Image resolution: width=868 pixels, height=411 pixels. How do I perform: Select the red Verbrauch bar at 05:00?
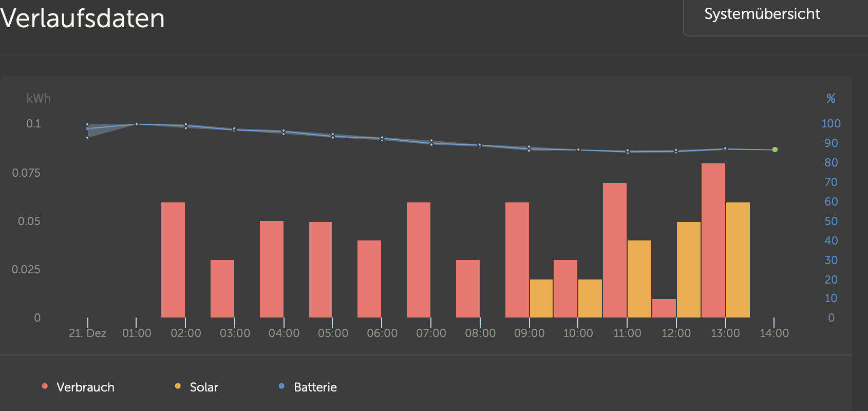(x=320, y=270)
